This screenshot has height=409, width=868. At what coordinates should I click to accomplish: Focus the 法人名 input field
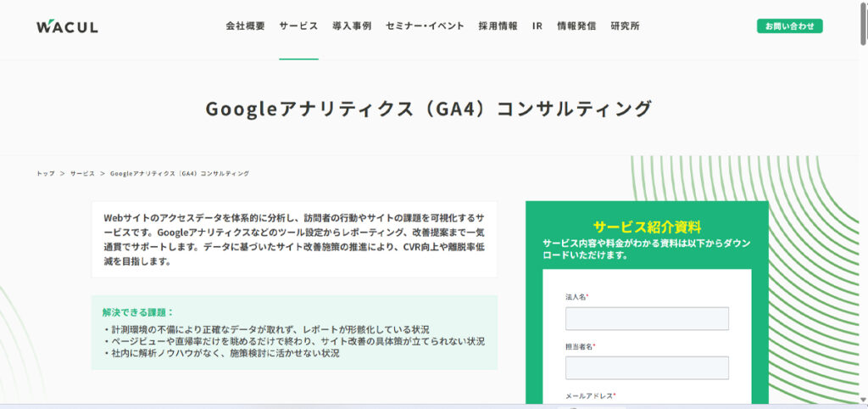pyautogui.click(x=647, y=319)
